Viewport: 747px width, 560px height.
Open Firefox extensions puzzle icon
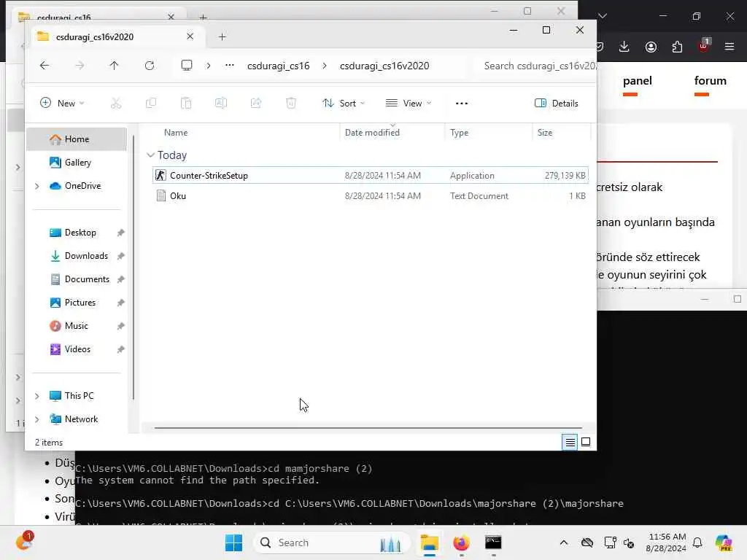point(677,47)
